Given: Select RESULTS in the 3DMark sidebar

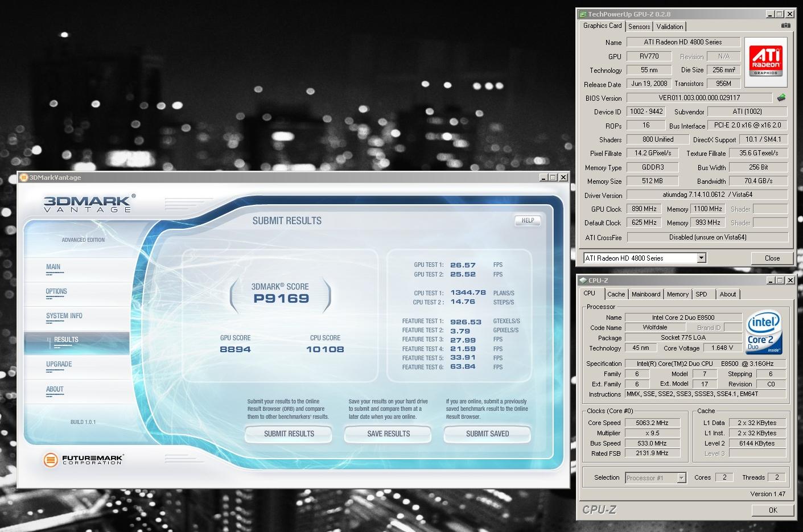Looking at the screenshot, I should click(77, 343).
